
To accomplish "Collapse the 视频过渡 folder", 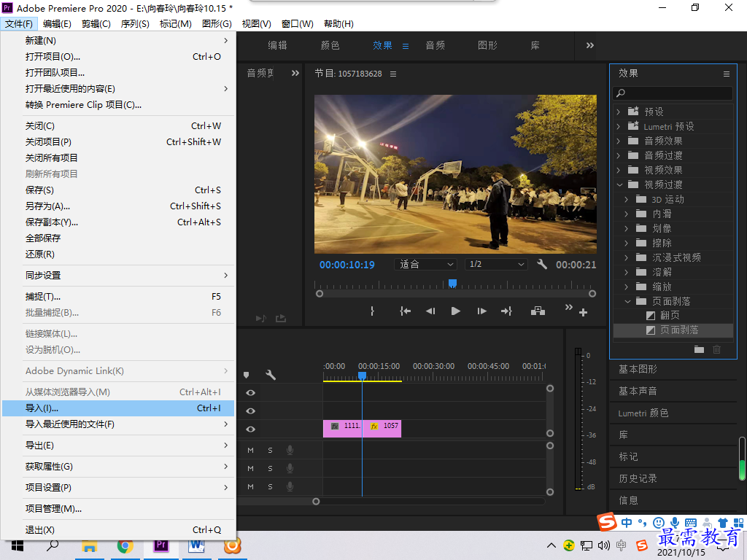I will tap(619, 184).
